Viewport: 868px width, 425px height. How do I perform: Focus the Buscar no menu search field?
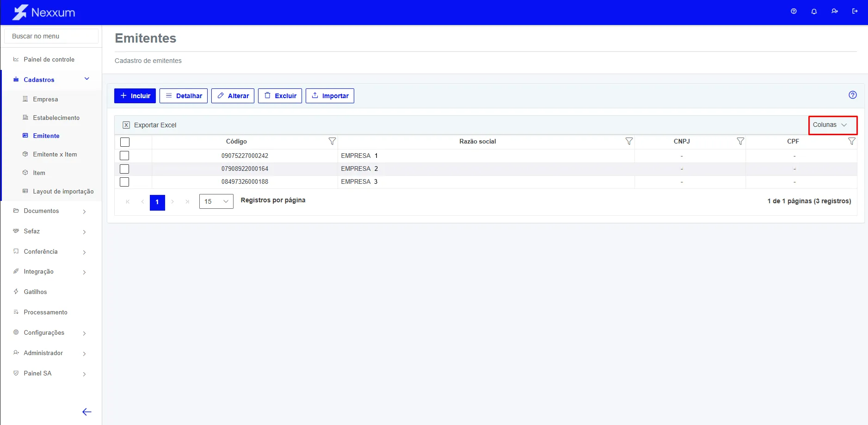click(x=51, y=36)
